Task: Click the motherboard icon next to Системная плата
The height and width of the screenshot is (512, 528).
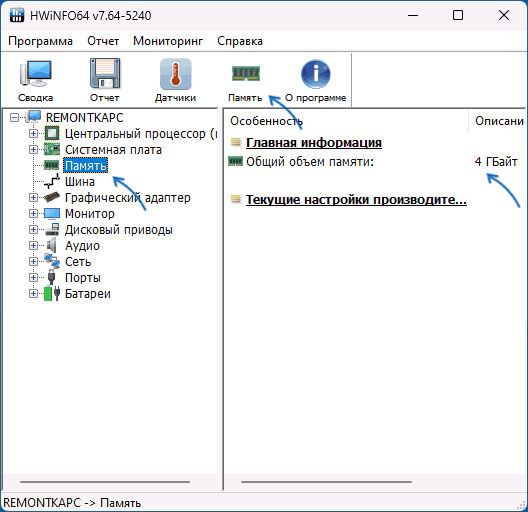Action: click(52, 149)
